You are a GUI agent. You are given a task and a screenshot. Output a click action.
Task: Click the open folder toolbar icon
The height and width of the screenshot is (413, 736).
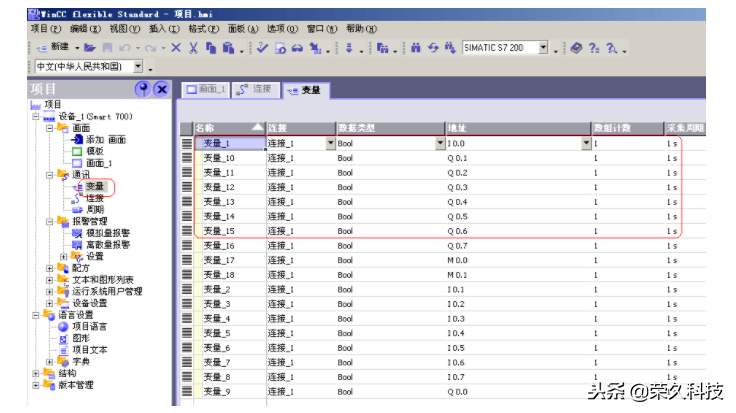point(90,48)
